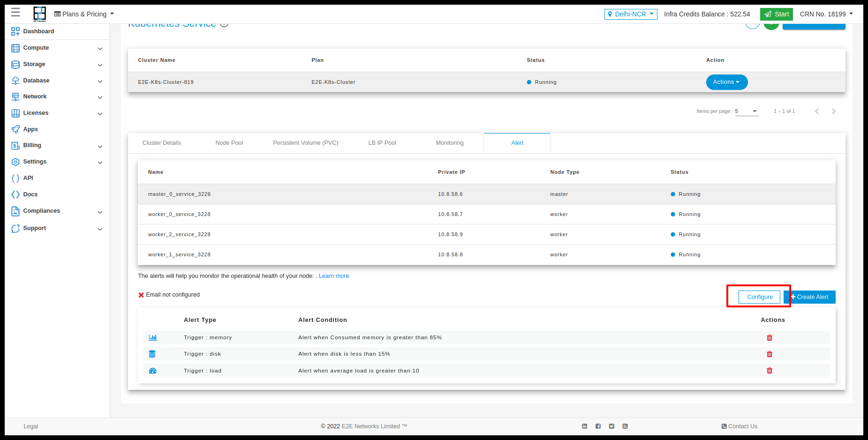Screen dimensions: 868x440
Task: Open the CRN No. 18199 account menu
Action: tap(826, 14)
